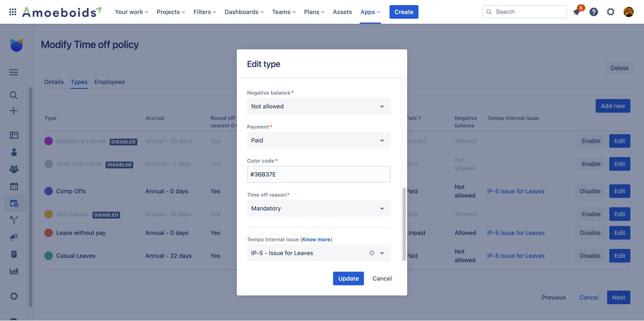Enable the Work from home type
The image size is (644, 321).
click(591, 164)
